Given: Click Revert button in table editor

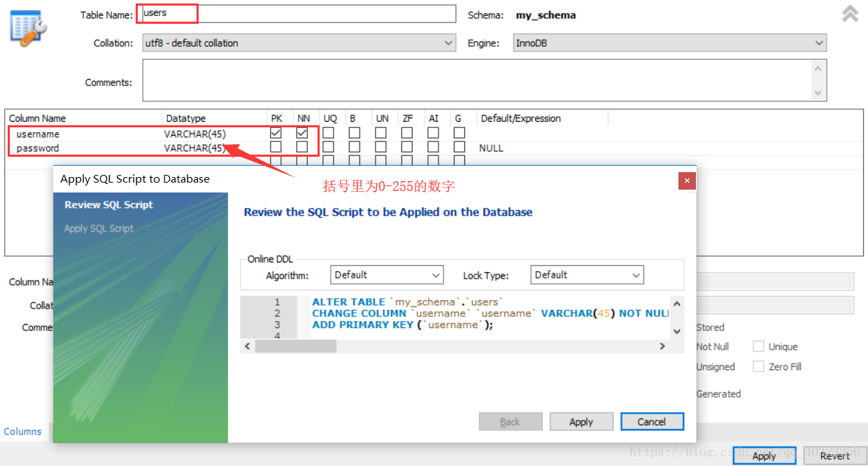Looking at the screenshot, I should pos(835,456).
